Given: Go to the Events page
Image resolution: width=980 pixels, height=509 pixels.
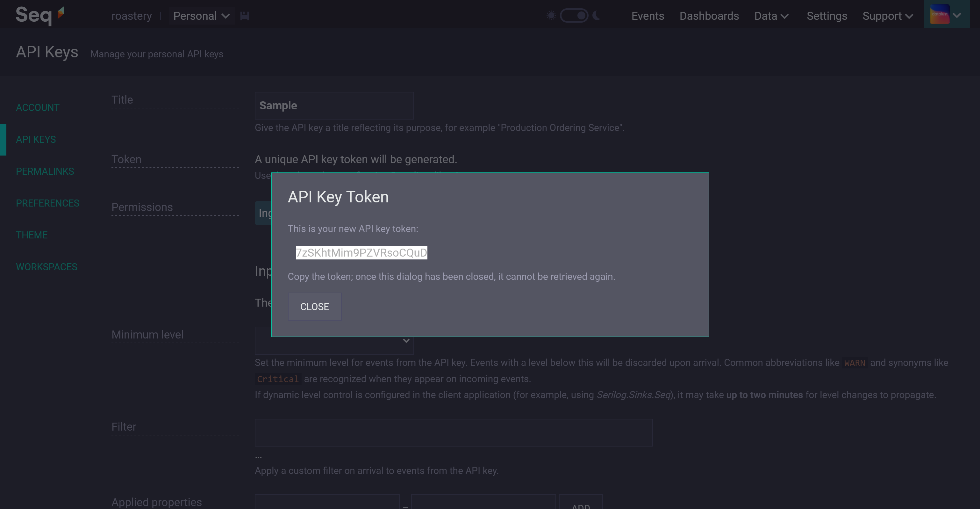Looking at the screenshot, I should click(647, 16).
